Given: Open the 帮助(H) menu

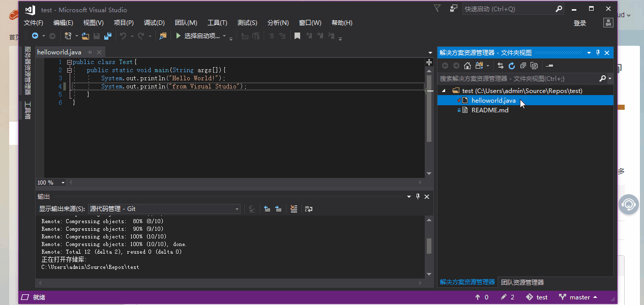Looking at the screenshot, I should point(342,23).
